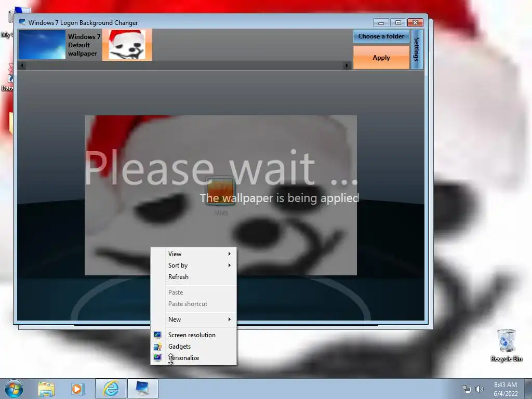Screen dimensions: 532x399
Task: Click the Gadgets icon in the context menu
Action: pyautogui.click(x=157, y=347)
